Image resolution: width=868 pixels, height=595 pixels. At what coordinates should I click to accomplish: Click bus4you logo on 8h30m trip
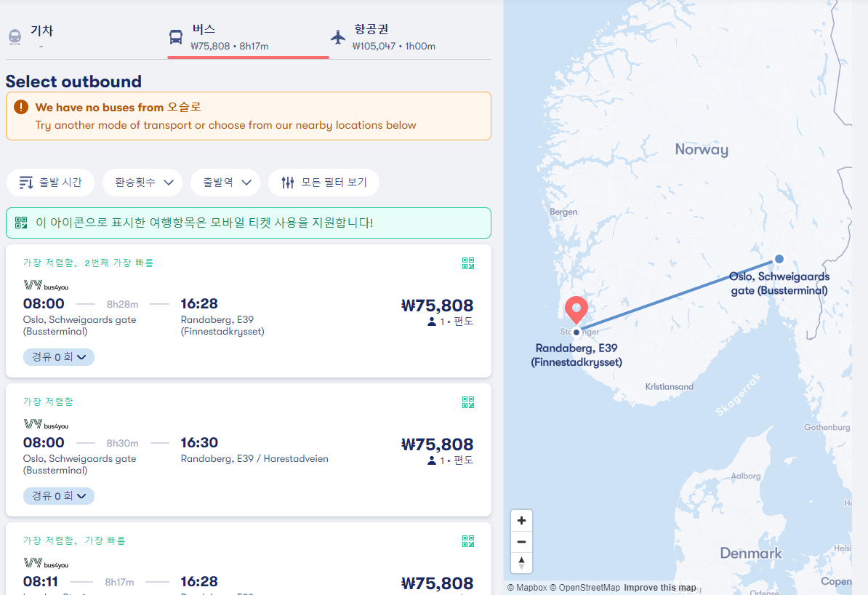(46, 424)
